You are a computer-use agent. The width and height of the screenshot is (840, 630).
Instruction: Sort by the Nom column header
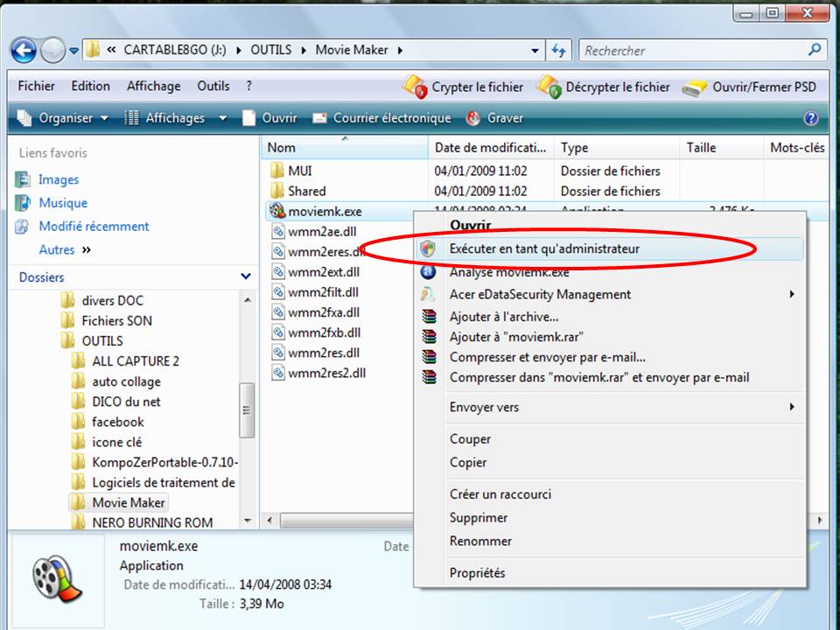345,147
